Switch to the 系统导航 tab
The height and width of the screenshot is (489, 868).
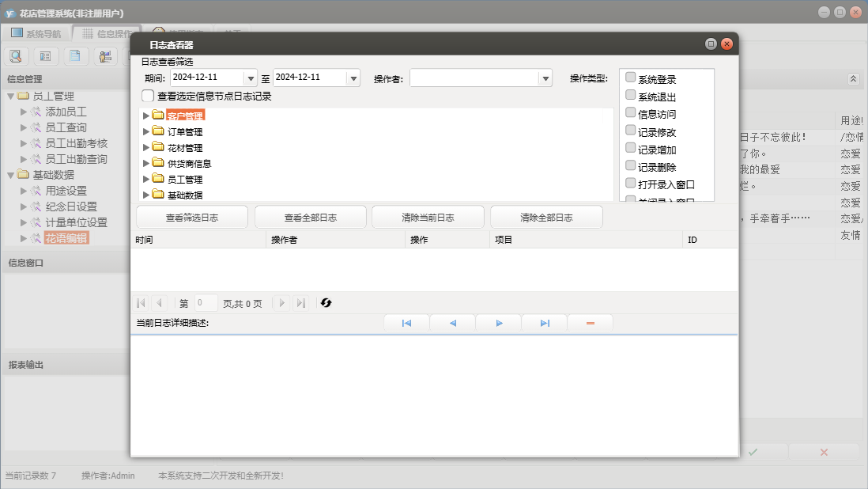(x=36, y=34)
